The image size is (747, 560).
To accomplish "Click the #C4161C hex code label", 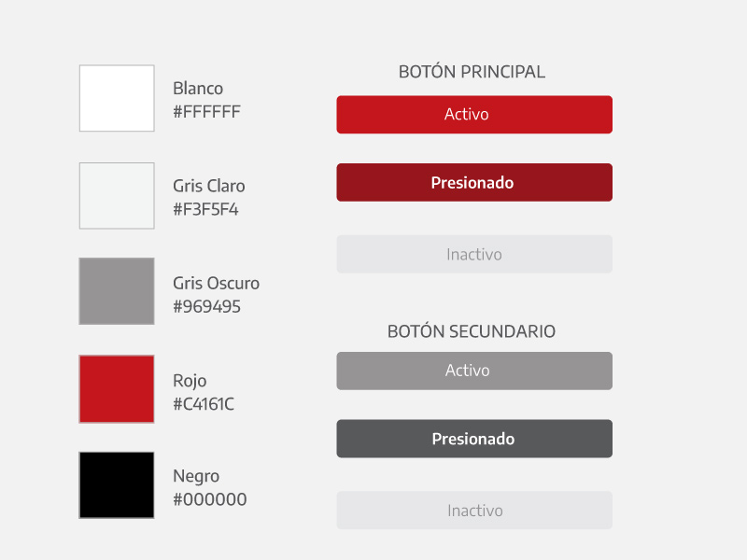I will 204,404.
